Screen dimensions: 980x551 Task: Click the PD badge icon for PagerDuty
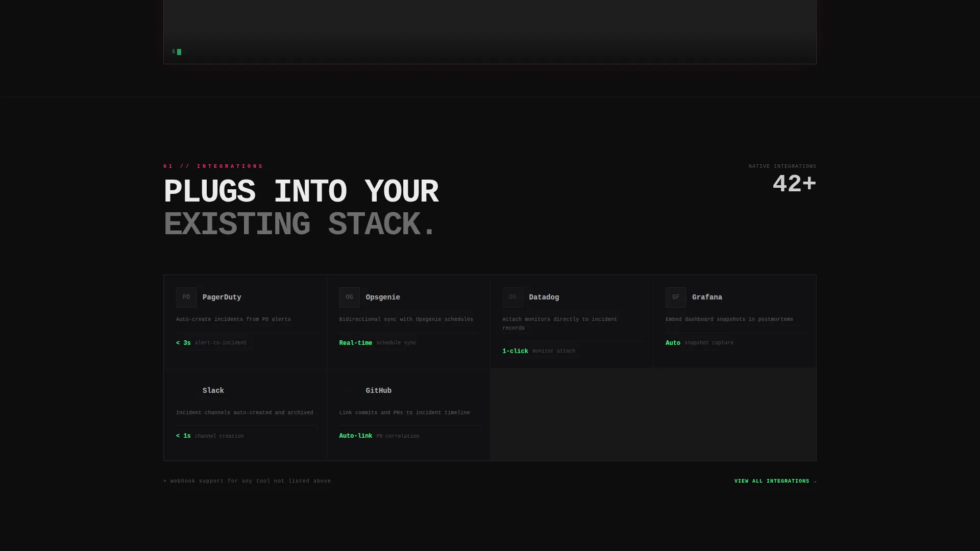186,297
